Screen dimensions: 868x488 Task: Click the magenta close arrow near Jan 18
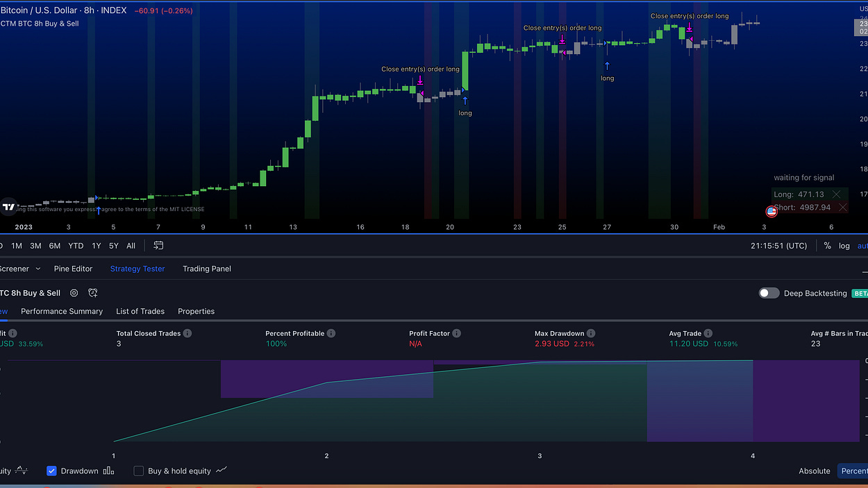click(x=420, y=81)
